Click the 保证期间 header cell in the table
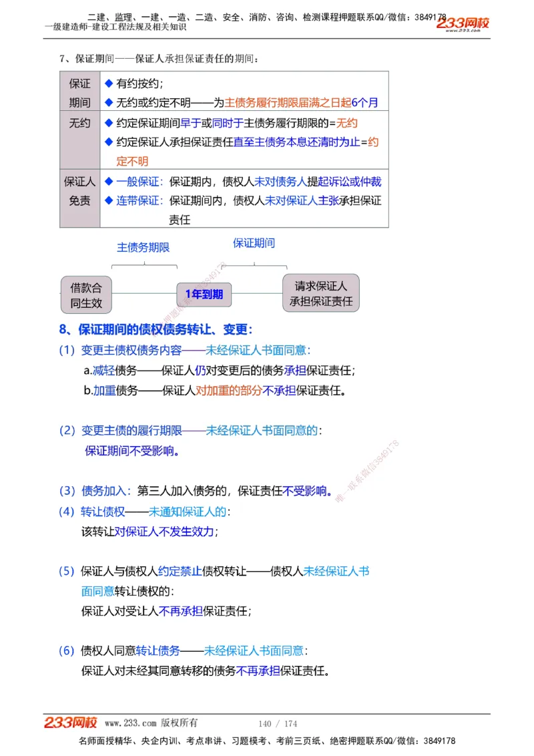This screenshot has width=534, height=756. tap(79, 93)
